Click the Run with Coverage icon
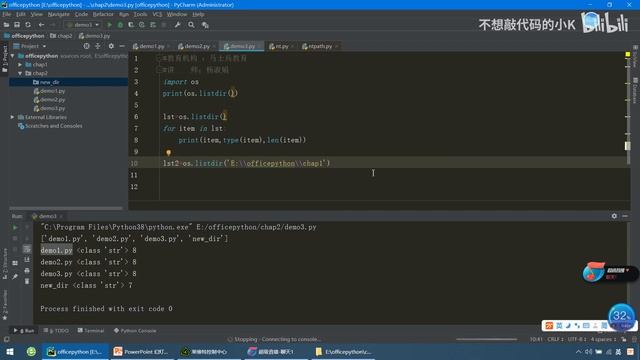The width and height of the screenshot is (640, 360). tap(131, 25)
